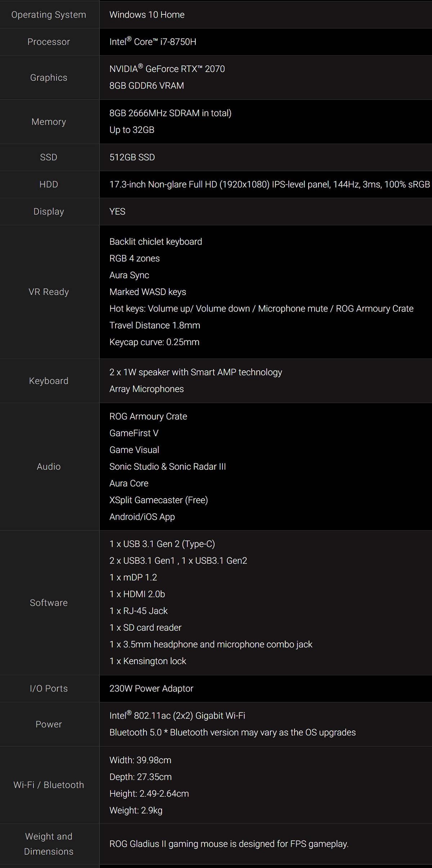
Task: Click the 'Android/iOS App' line
Action: click(x=142, y=517)
